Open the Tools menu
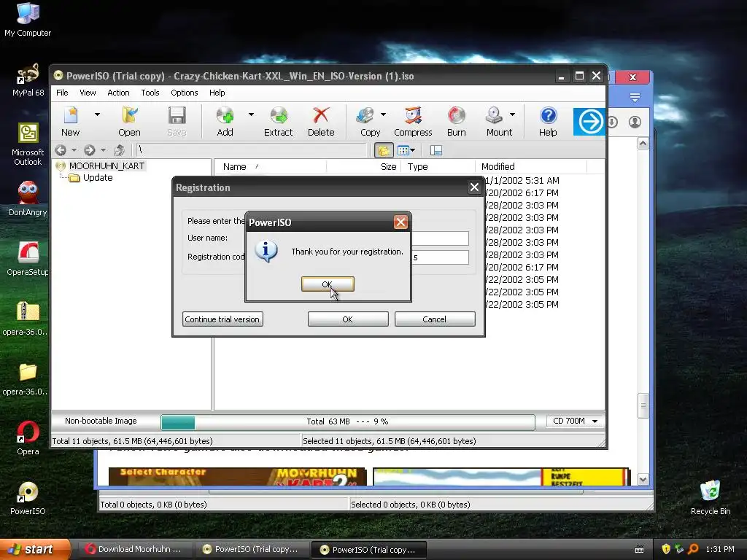Image resolution: width=747 pixels, height=560 pixels. [150, 93]
